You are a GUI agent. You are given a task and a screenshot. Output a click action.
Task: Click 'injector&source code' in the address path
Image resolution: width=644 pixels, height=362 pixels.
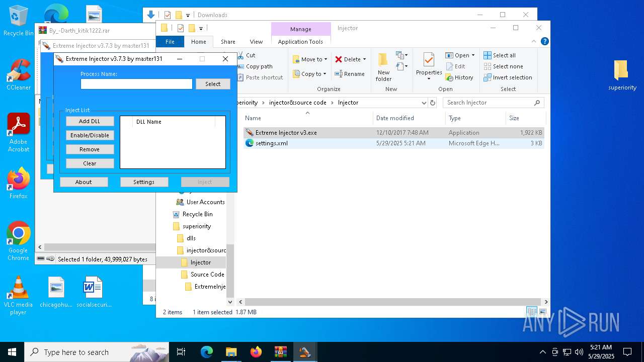(298, 103)
